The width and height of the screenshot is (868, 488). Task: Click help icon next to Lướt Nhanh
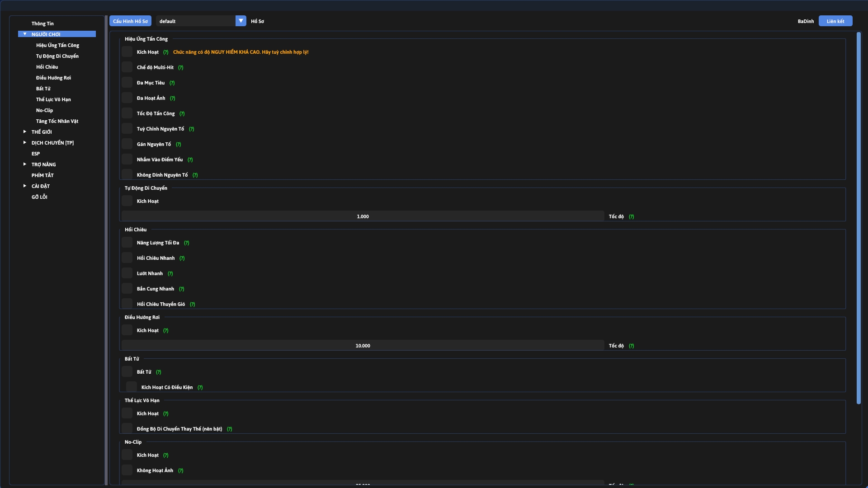[x=170, y=274]
